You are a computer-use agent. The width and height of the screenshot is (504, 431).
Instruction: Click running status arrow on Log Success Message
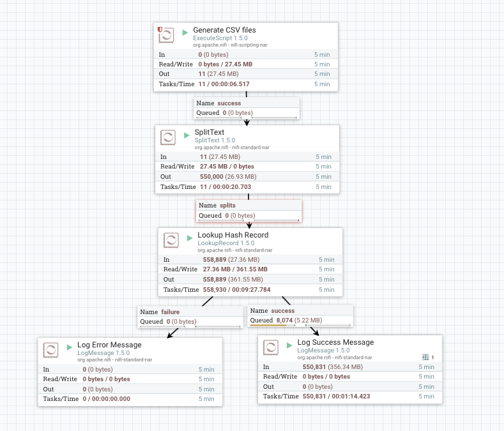coord(289,345)
